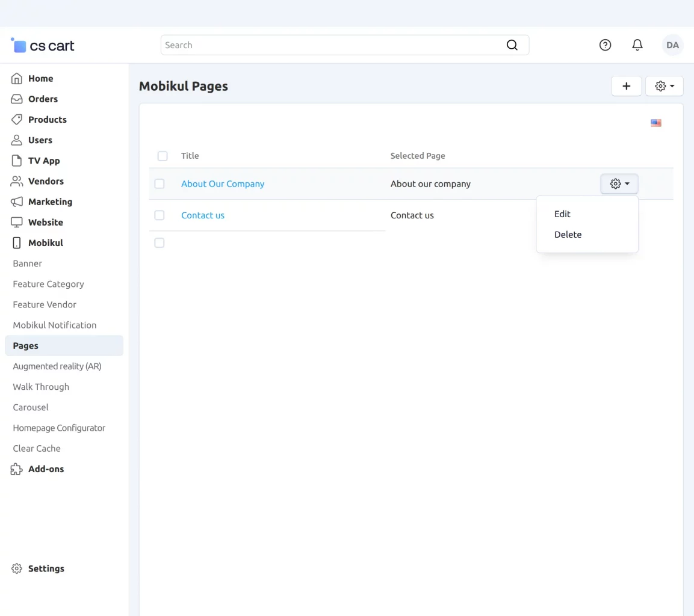Choose Edit from the context menu
Screen dimensions: 694x616
[x=562, y=214]
